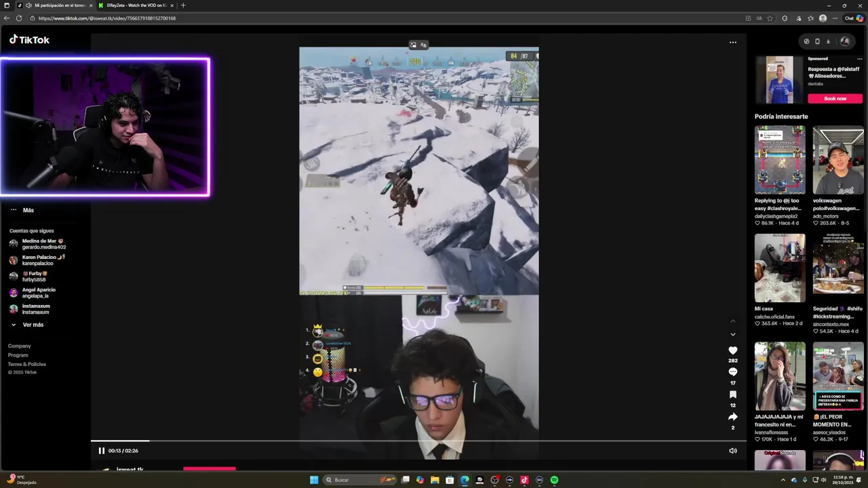Open Microsoft Edge from the taskbar
Viewport: 868px width, 488px height.
coord(465,480)
